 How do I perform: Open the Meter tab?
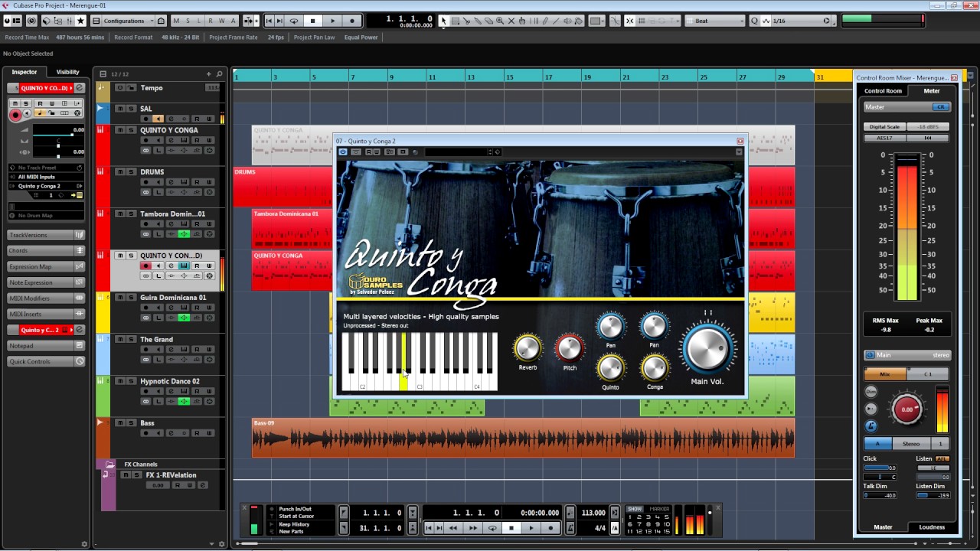(931, 90)
